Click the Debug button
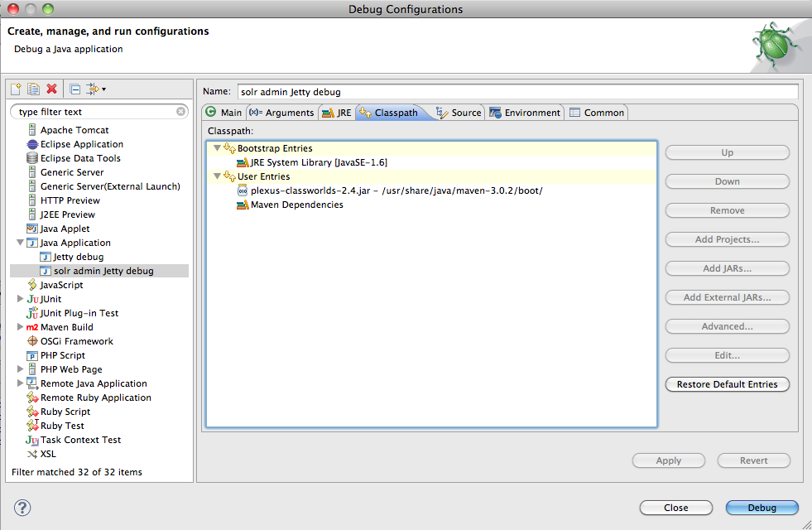The image size is (812, 530). 762,508
